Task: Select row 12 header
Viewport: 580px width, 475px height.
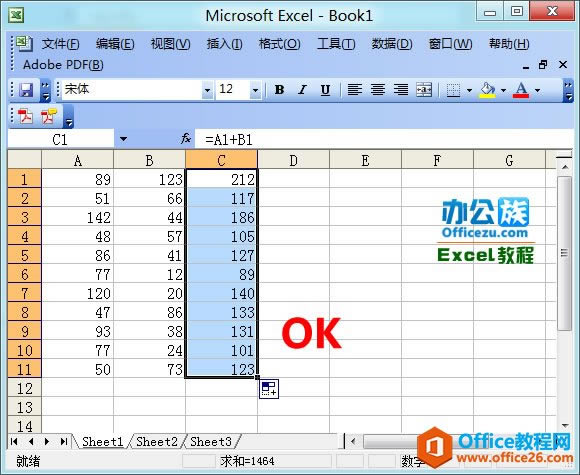Action: pyautogui.click(x=25, y=388)
